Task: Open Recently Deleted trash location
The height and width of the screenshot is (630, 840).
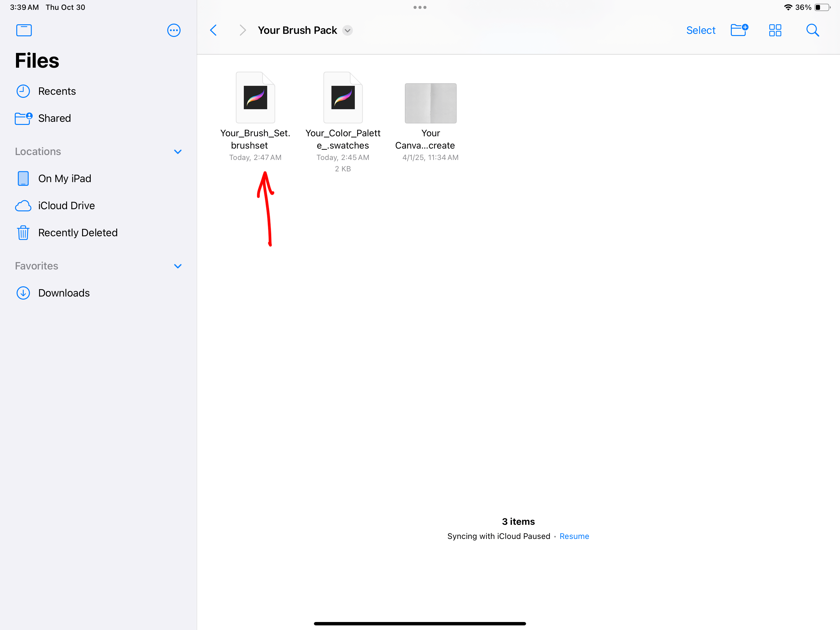Action: (x=77, y=233)
